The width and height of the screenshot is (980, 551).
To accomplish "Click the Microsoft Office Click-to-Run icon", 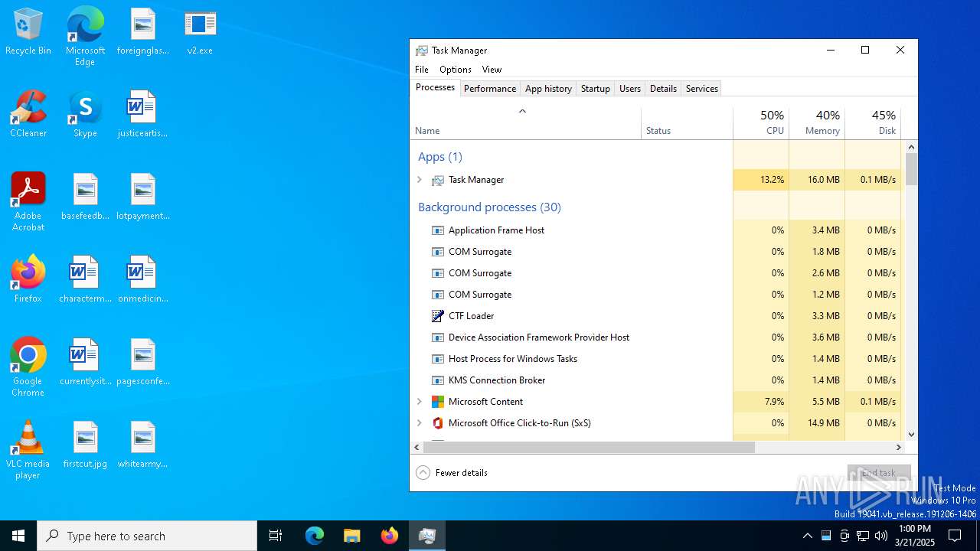I will (438, 423).
